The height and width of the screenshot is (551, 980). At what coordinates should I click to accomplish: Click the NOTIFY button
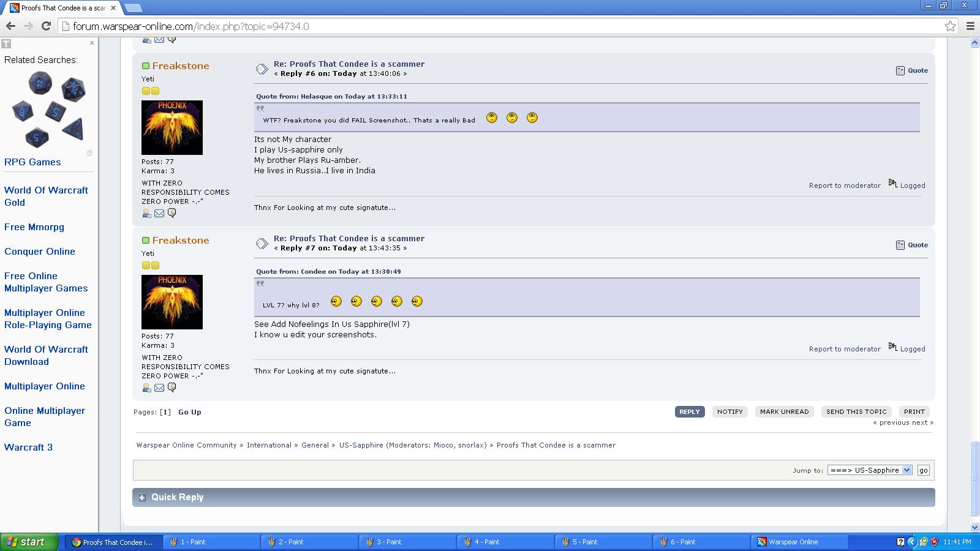tap(730, 411)
